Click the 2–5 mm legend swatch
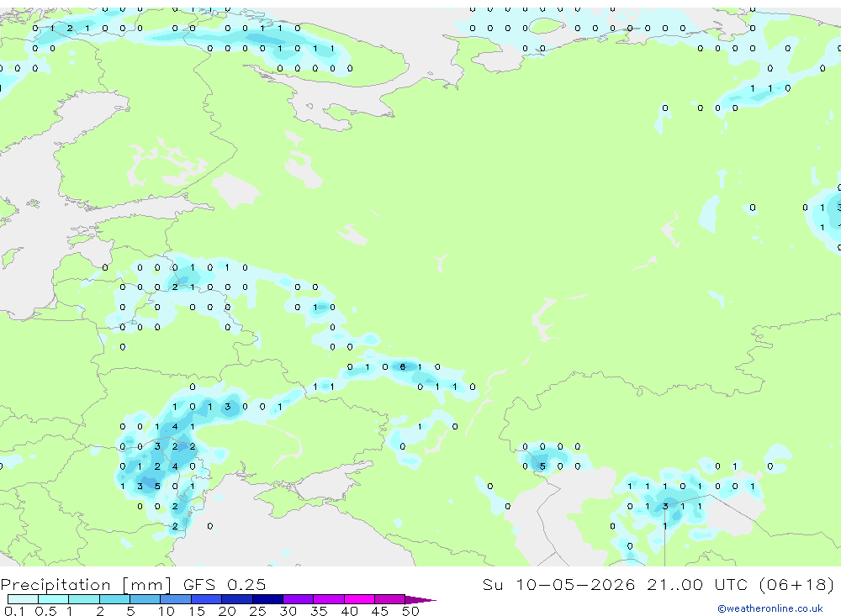841x616 pixels. pos(114,599)
